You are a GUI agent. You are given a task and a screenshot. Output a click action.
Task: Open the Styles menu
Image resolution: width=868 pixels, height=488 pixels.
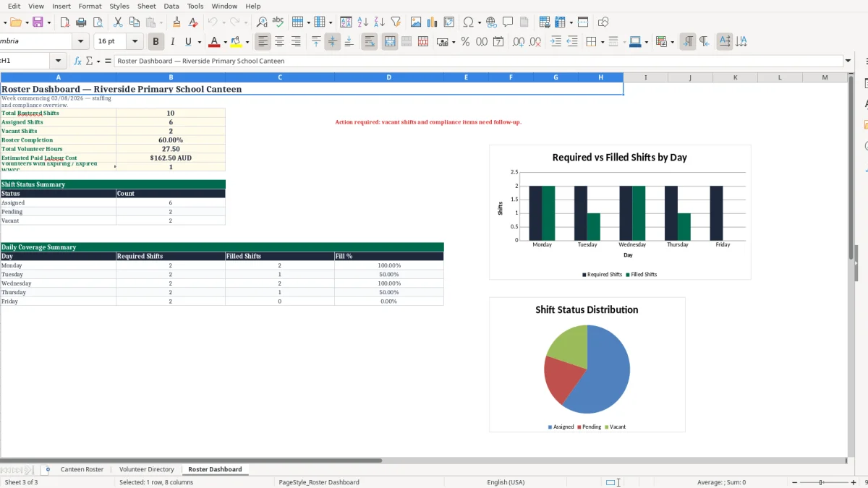click(119, 6)
